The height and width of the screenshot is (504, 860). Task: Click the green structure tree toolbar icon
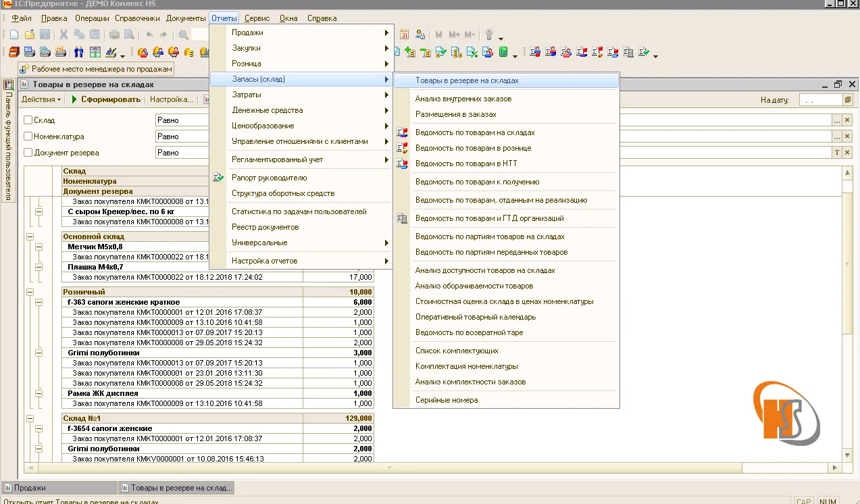pos(504,52)
